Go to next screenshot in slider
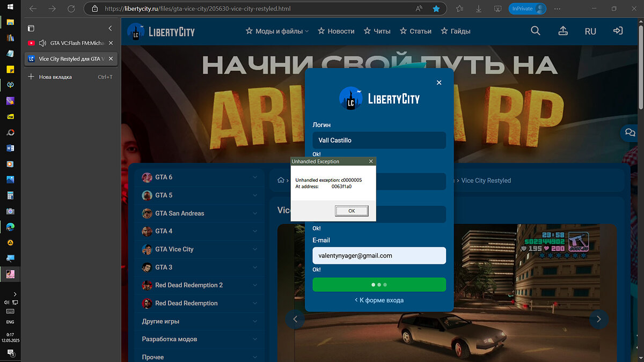The width and height of the screenshot is (644, 362). coord(598,320)
